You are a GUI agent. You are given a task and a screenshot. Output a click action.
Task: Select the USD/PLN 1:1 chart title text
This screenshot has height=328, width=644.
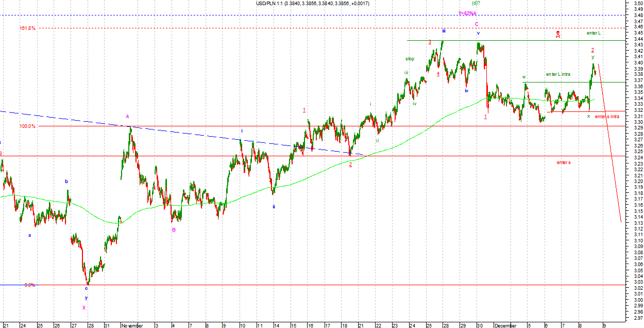[x=312, y=4]
